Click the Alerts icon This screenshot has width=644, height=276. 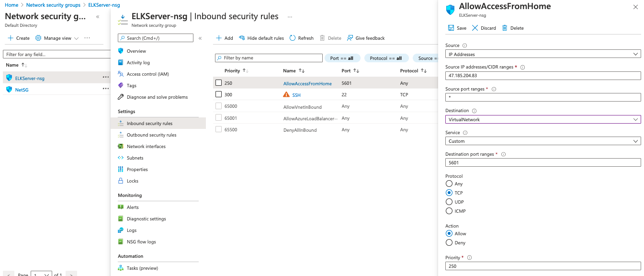121,207
